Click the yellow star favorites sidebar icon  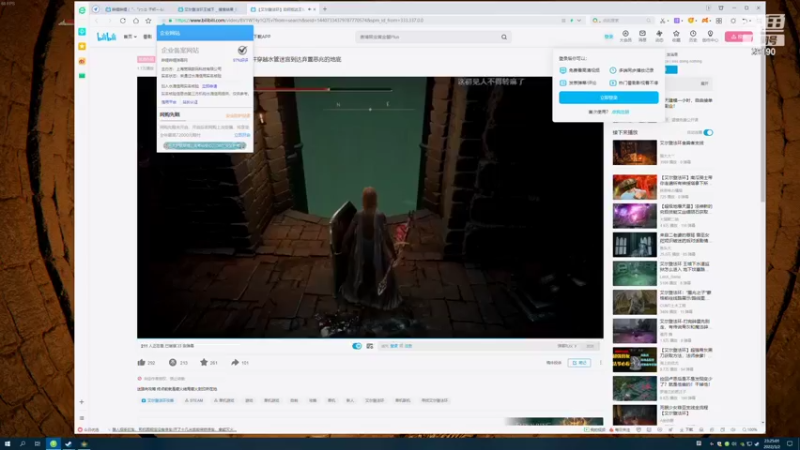click(x=82, y=46)
